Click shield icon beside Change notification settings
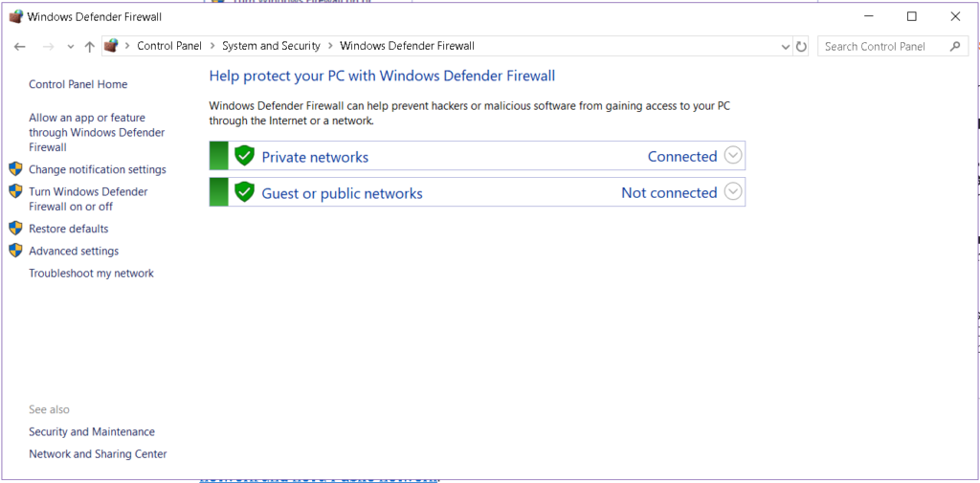Screen dimensions: 980x483 click(15, 168)
